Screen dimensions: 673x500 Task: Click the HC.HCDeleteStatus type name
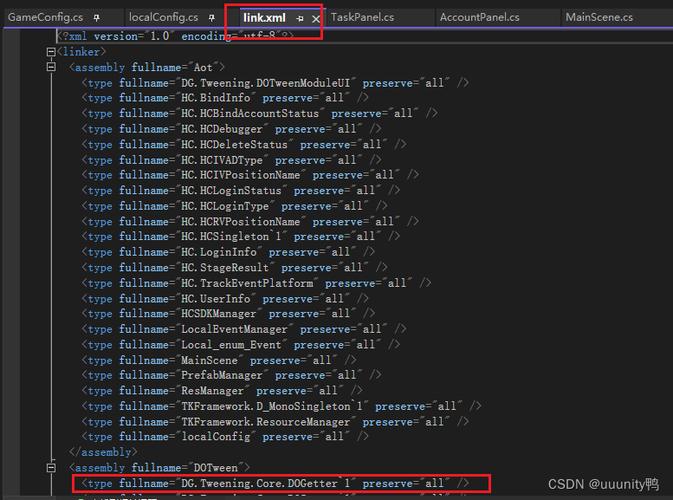(234, 144)
